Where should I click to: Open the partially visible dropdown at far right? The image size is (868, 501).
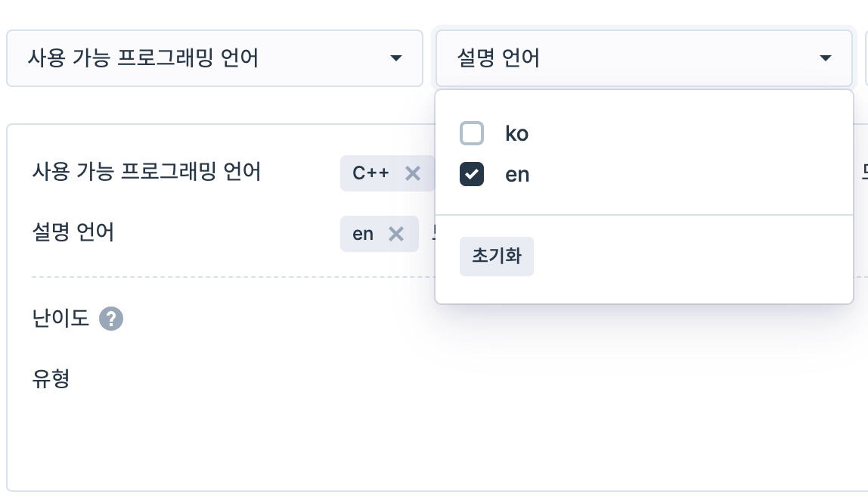point(866,58)
